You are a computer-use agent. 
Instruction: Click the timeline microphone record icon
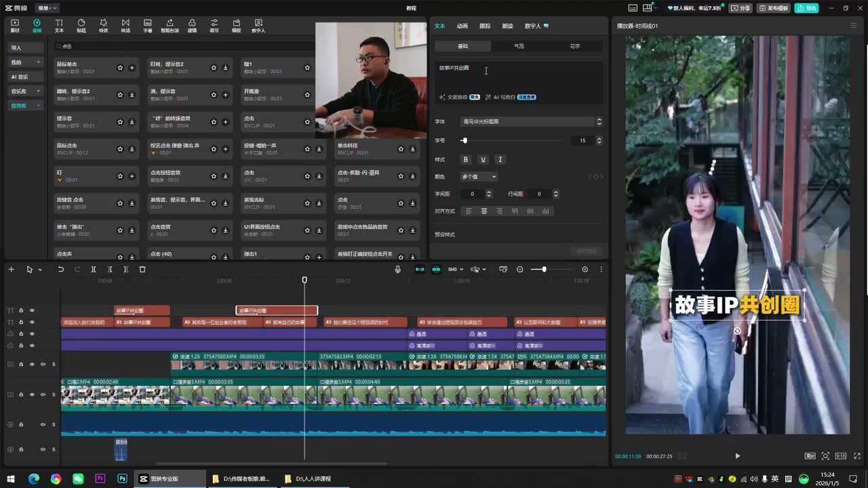point(398,269)
